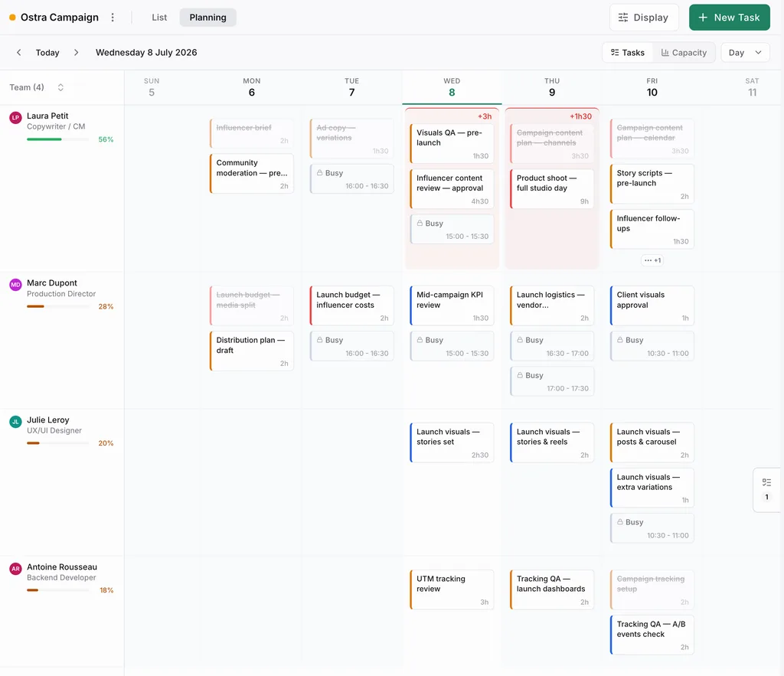Image resolution: width=784 pixels, height=676 pixels.
Task: Open Launch visuals — stories set card
Action: 452,443
